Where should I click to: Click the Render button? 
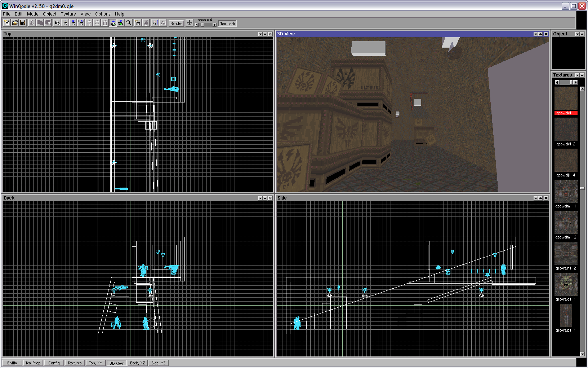[176, 23]
